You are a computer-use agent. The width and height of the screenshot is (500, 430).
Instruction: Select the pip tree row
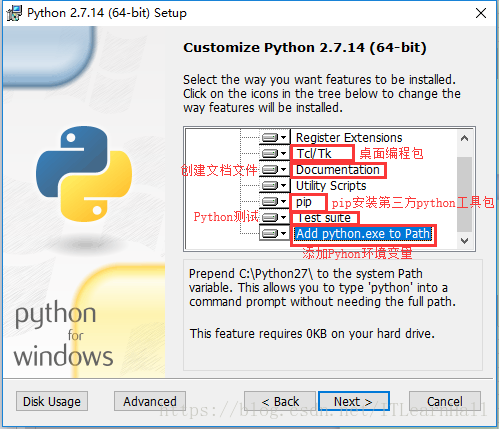tap(304, 202)
